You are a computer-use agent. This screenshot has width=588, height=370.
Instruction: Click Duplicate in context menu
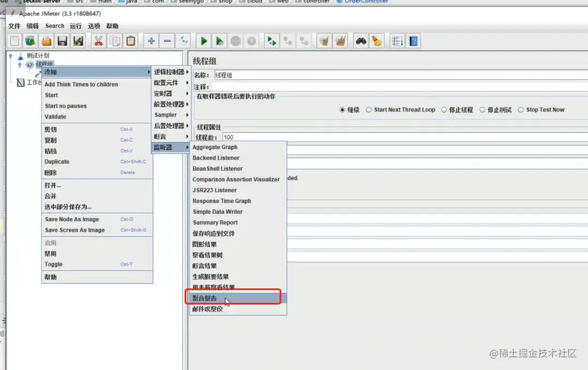[x=97, y=162]
